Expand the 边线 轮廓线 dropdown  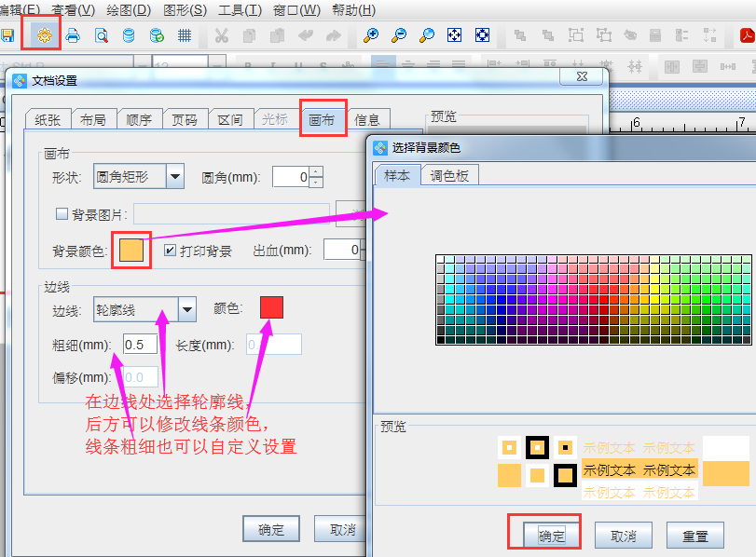tap(187, 308)
